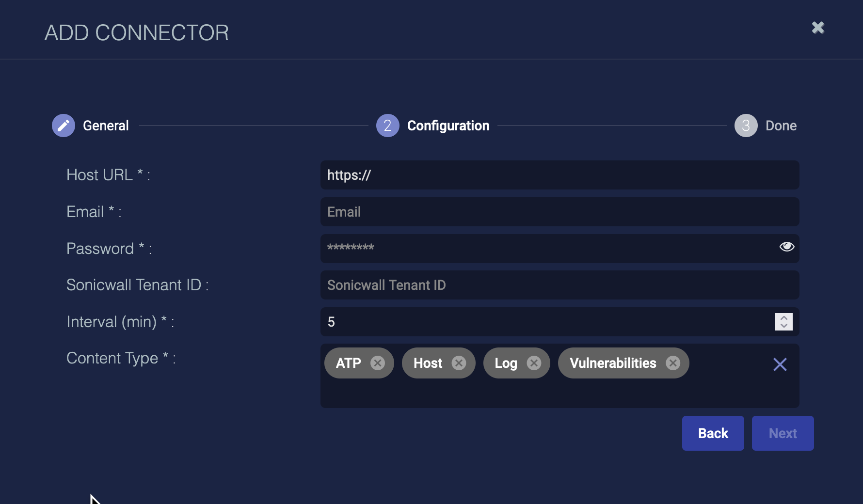
Task: Increase the interval value with stepper
Action: coord(783,318)
